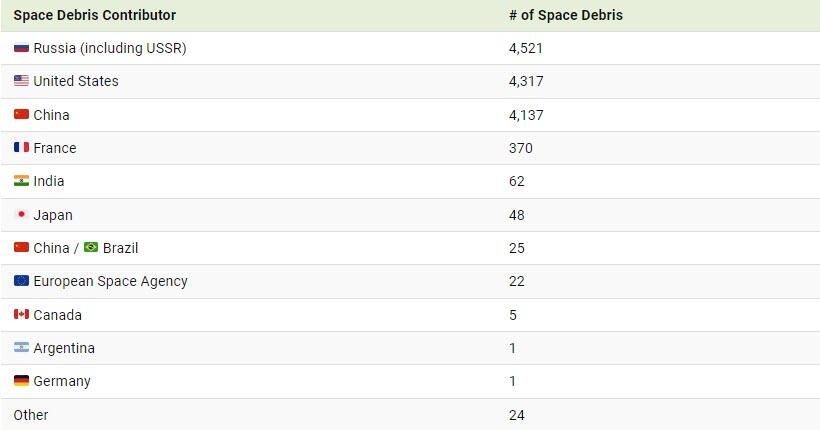This screenshot has width=820, height=430.
Task: Click the India flag icon
Action: click(x=21, y=180)
